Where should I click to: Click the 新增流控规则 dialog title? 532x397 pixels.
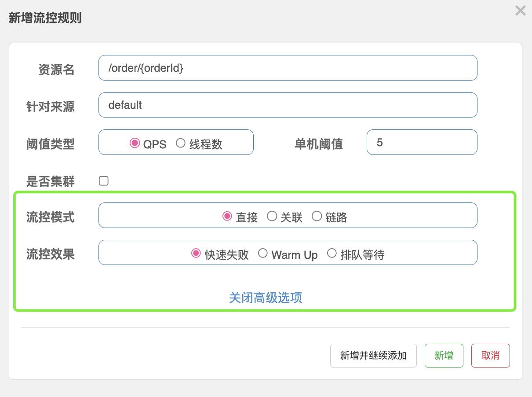point(45,18)
